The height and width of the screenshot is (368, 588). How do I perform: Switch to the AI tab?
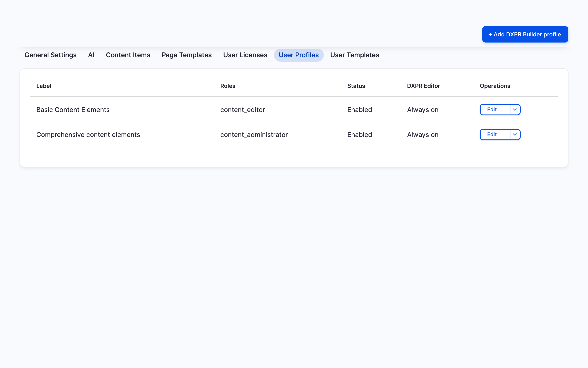pos(91,55)
